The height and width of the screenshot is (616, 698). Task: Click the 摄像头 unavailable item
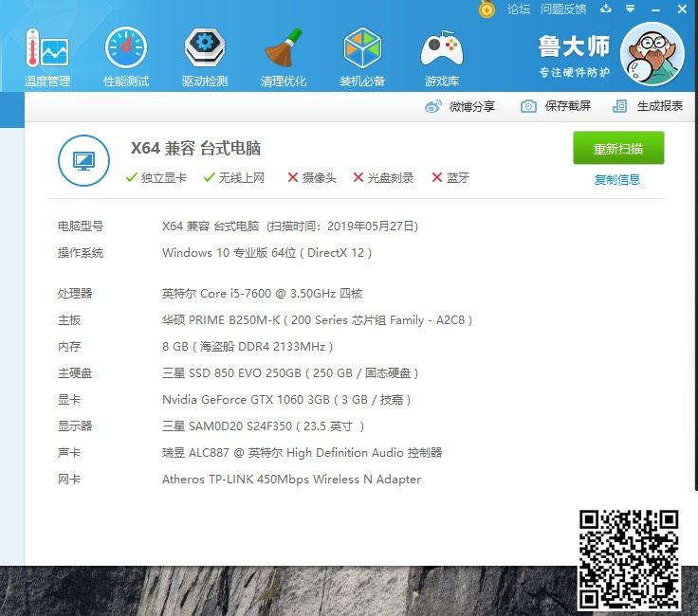[x=312, y=178]
